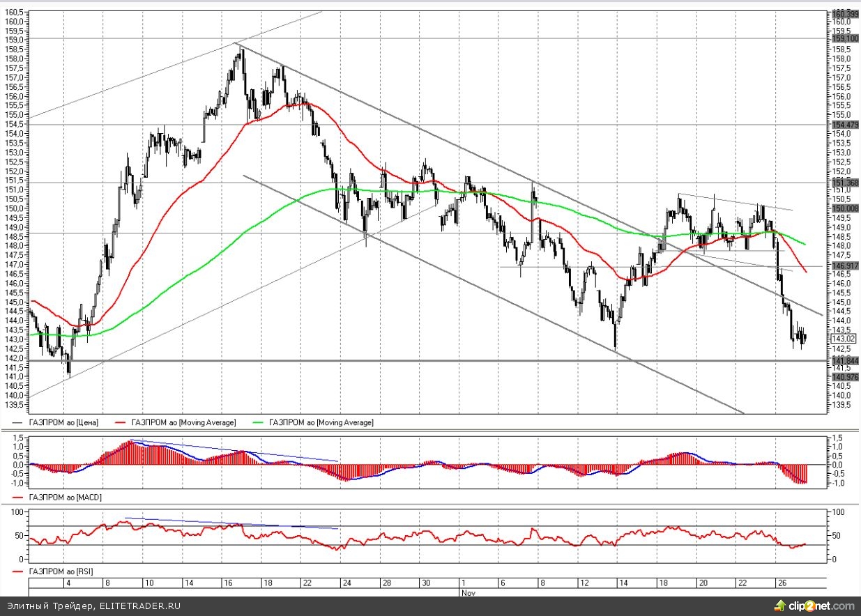Viewport: 861px width, 616px height.
Task: Click the 154,479 horizontal level label
Action: coord(844,125)
